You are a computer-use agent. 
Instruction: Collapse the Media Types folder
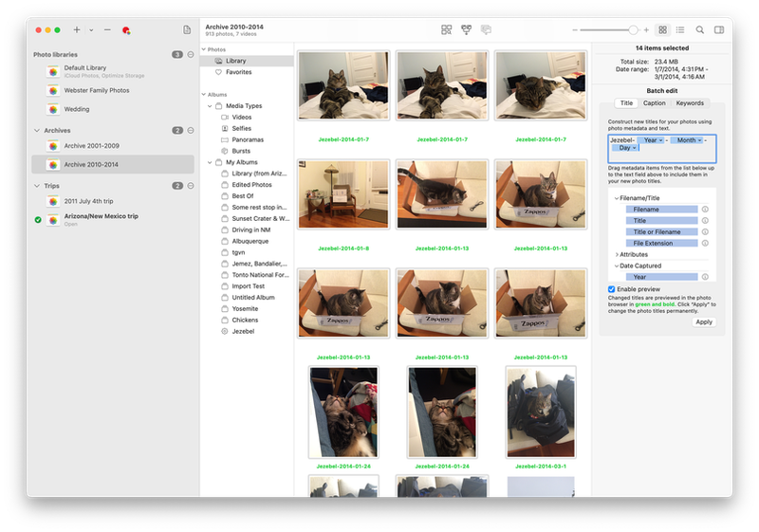pyautogui.click(x=209, y=106)
